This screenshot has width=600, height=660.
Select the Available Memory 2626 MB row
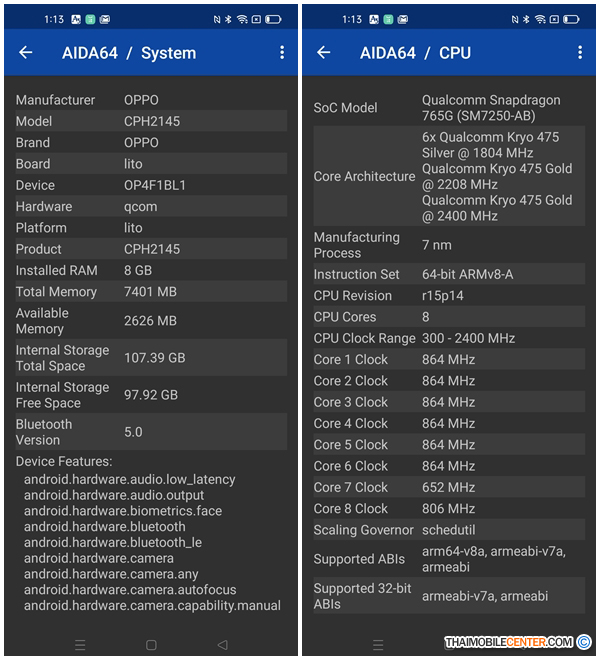151,321
